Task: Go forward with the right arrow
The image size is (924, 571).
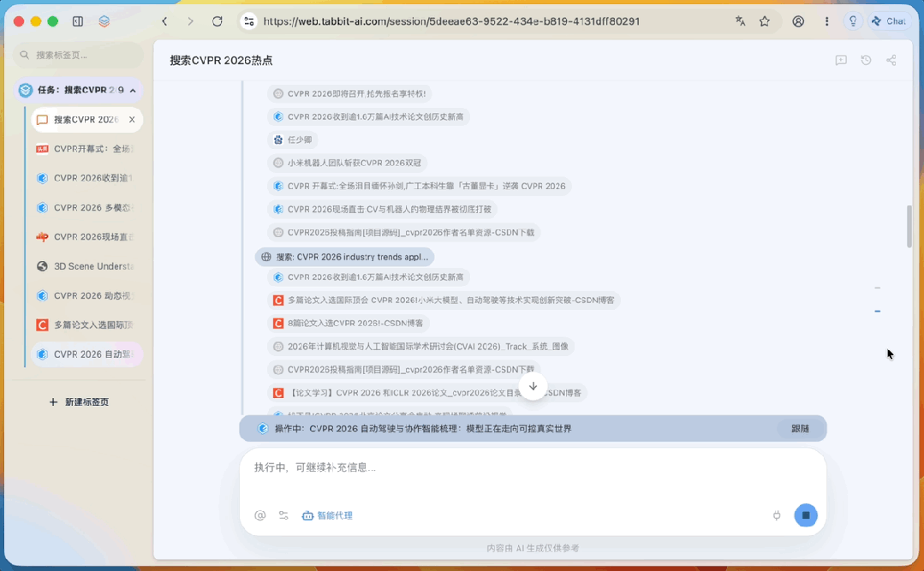Action: pos(190,21)
